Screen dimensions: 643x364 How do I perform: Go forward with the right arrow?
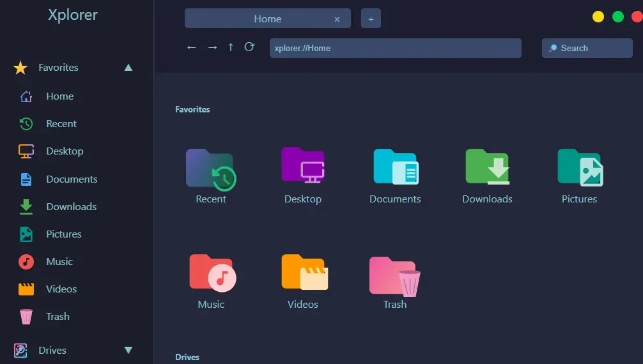click(212, 47)
